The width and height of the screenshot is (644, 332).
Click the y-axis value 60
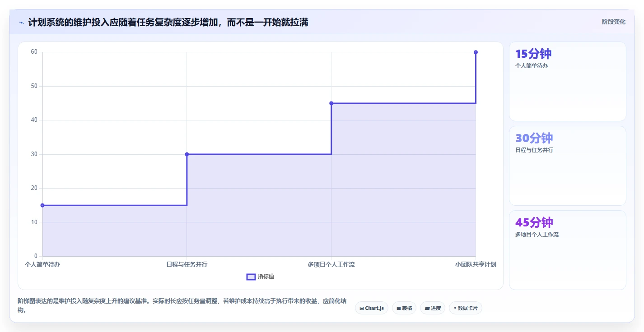(34, 52)
